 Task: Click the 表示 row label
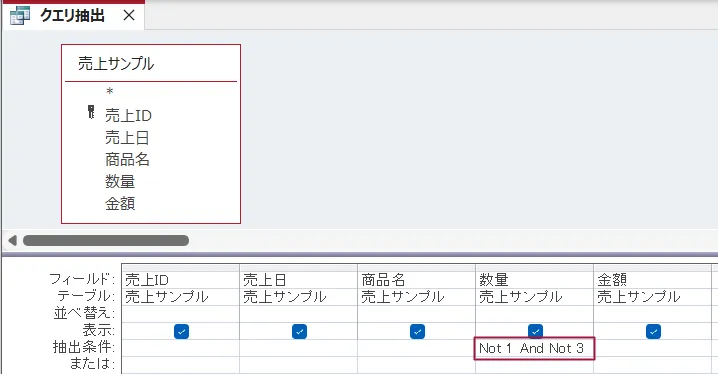click(x=98, y=330)
